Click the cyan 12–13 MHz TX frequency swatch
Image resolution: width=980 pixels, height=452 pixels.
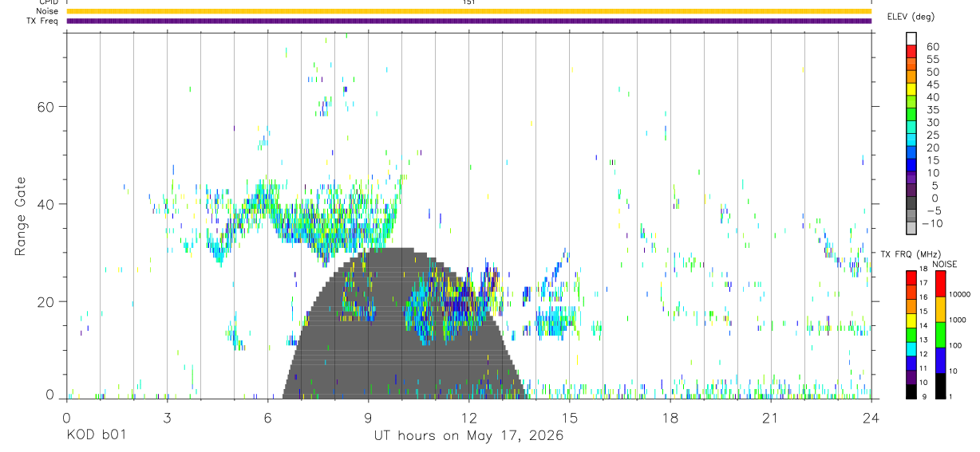[x=911, y=348]
